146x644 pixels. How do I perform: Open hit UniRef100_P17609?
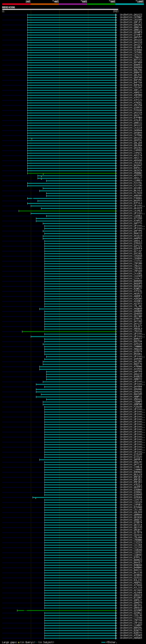(x=131, y=193)
